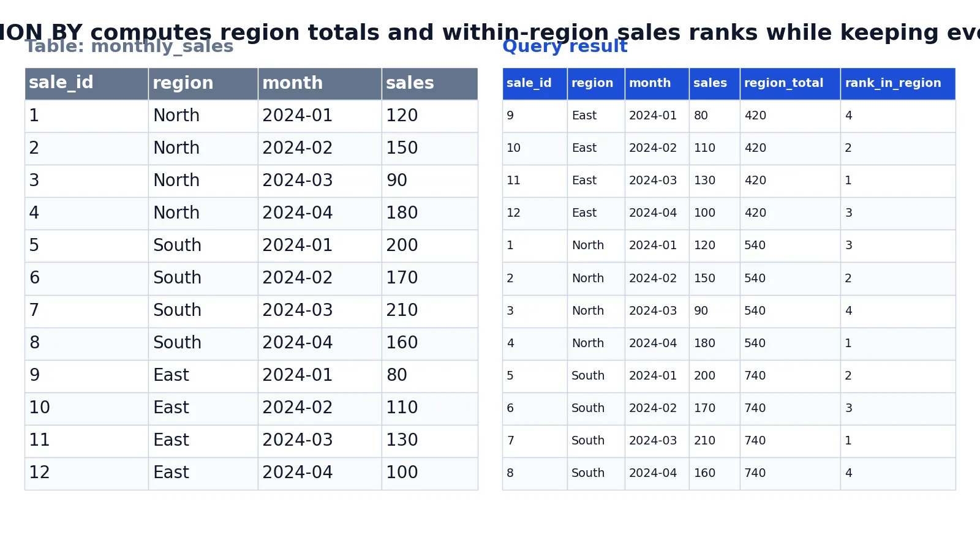The width and height of the screenshot is (980, 551).
Task: Click month 2024-04 in monthly_sales row 8
Action: click(320, 343)
